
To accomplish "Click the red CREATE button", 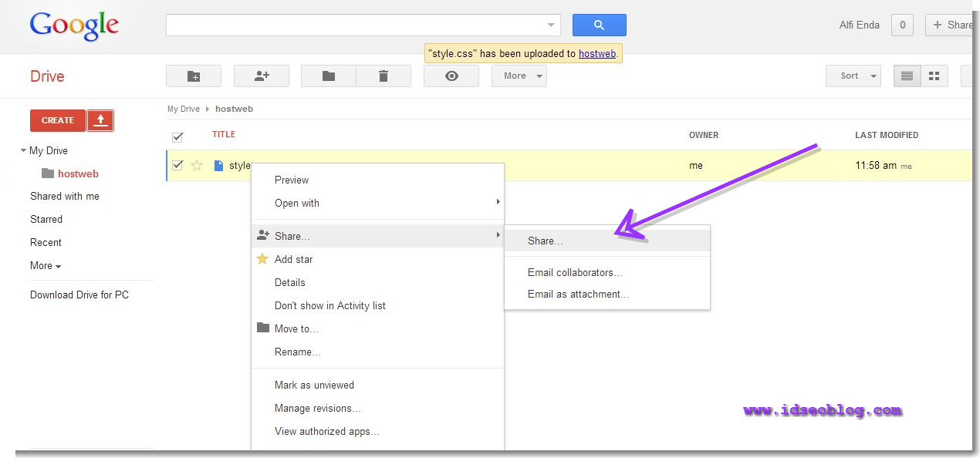I will tap(58, 120).
